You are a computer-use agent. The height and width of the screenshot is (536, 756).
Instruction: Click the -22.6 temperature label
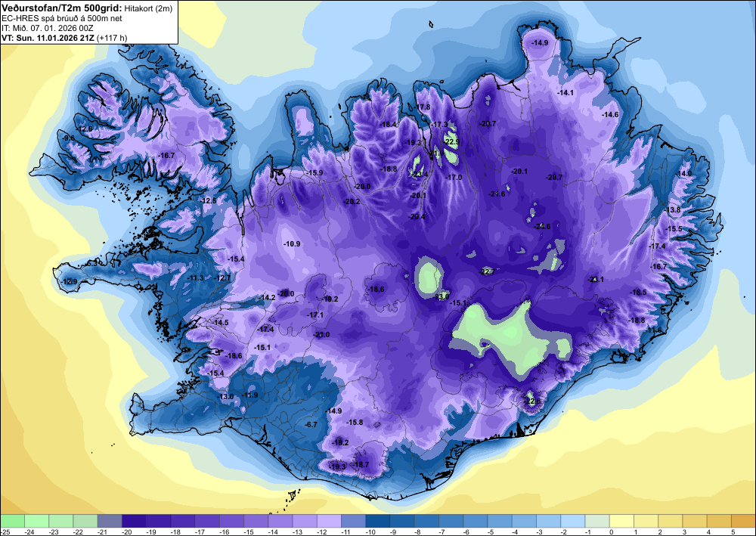point(532,401)
